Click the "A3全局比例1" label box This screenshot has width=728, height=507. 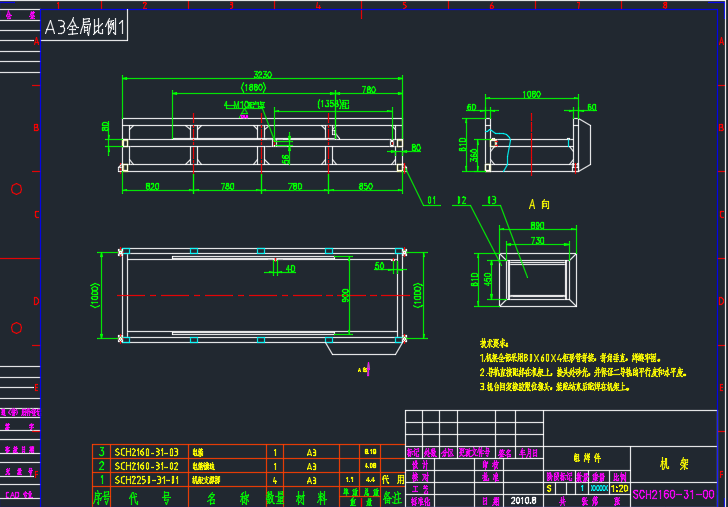coord(84,27)
